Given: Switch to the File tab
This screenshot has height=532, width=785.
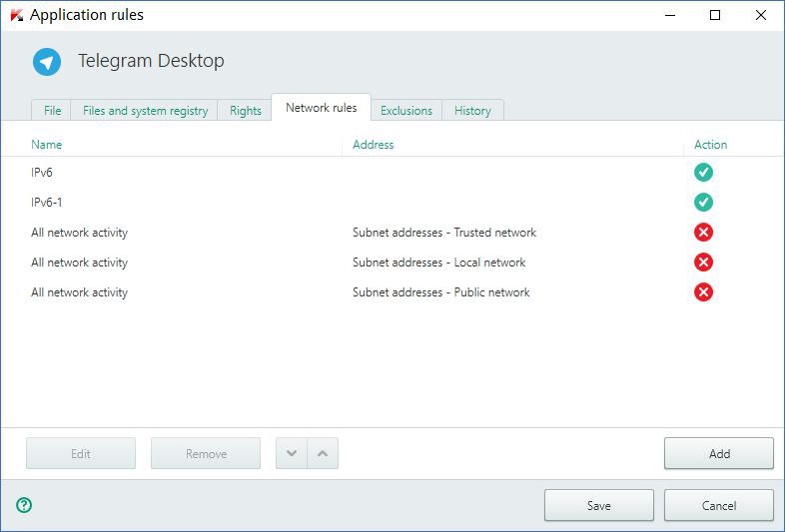Looking at the screenshot, I should pyautogui.click(x=52, y=111).
